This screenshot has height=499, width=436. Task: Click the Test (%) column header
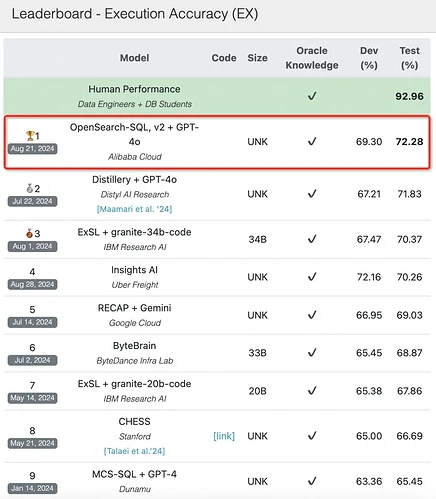click(x=410, y=58)
